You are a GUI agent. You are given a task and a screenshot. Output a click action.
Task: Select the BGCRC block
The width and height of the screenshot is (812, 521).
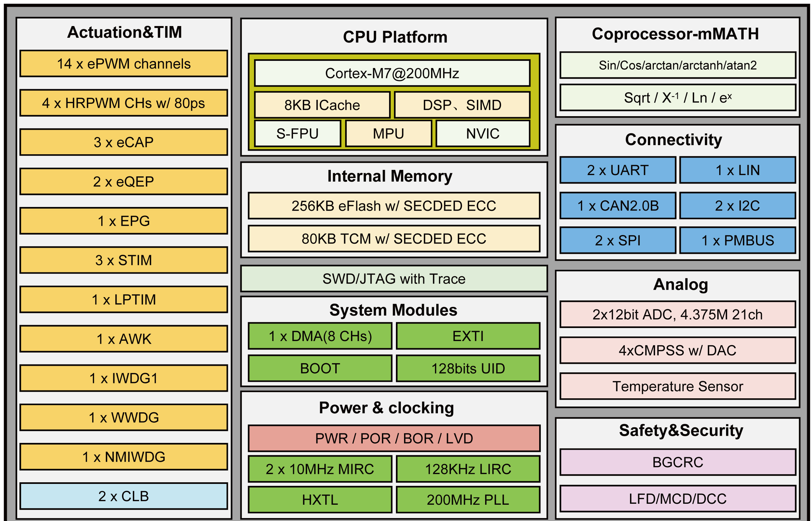678,462
